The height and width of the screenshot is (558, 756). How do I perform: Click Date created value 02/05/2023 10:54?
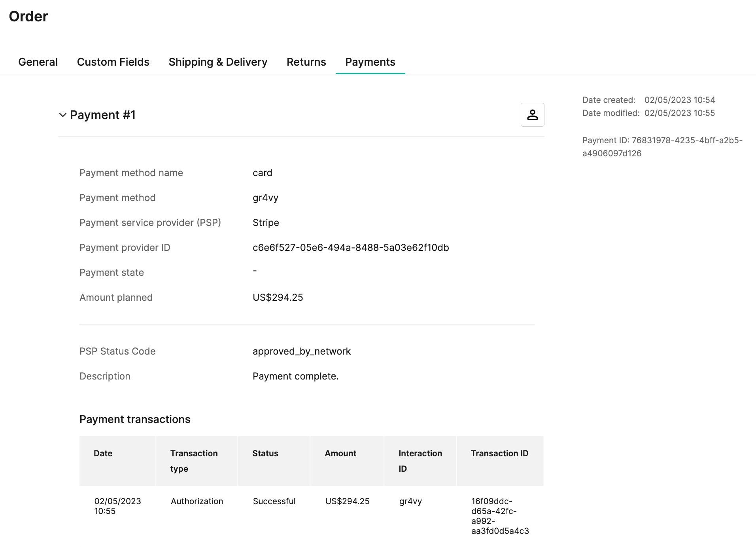680,100
